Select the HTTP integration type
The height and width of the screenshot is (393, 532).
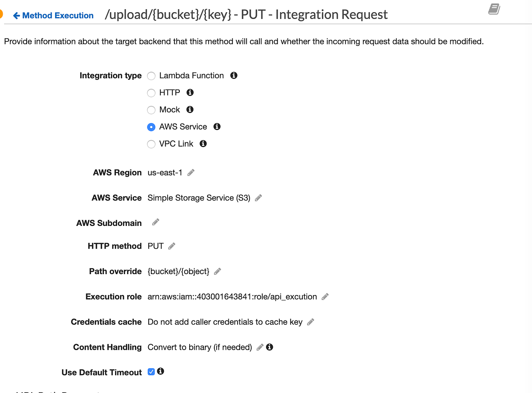point(151,93)
